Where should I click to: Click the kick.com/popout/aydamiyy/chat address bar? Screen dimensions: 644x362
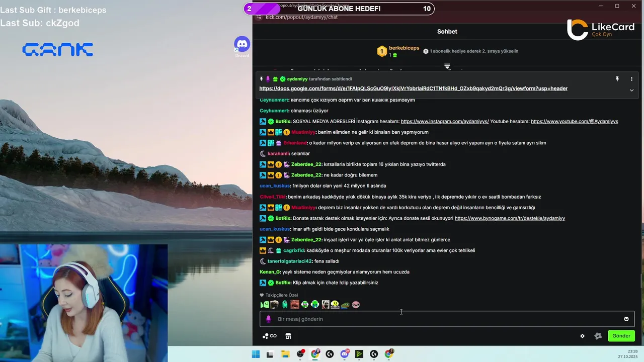coord(302,17)
